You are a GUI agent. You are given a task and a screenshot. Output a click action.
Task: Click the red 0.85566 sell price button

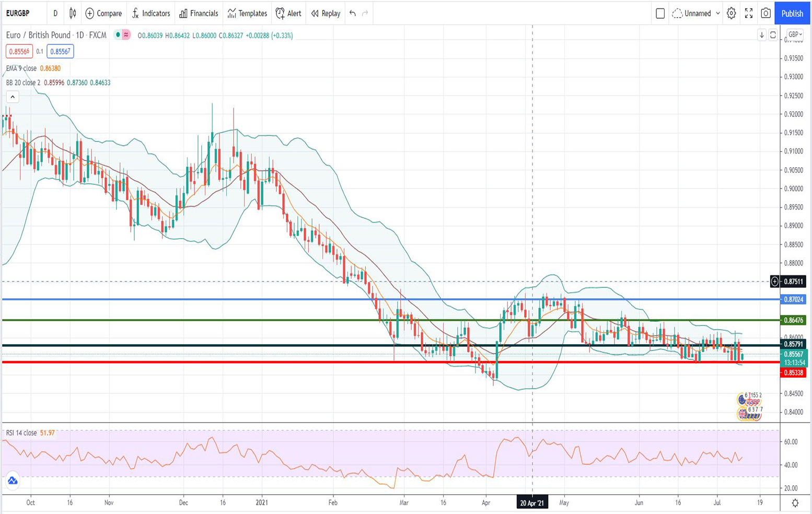click(19, 51)
